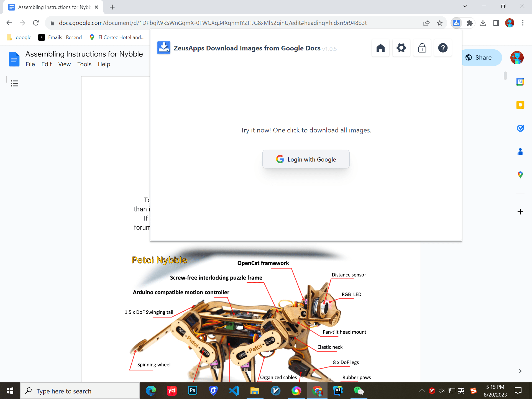Viewport: 532px width, 399px height.
Task: Open Chrome extensions puzzle icon
Action: pyautogui.click(x=470, y=23)
